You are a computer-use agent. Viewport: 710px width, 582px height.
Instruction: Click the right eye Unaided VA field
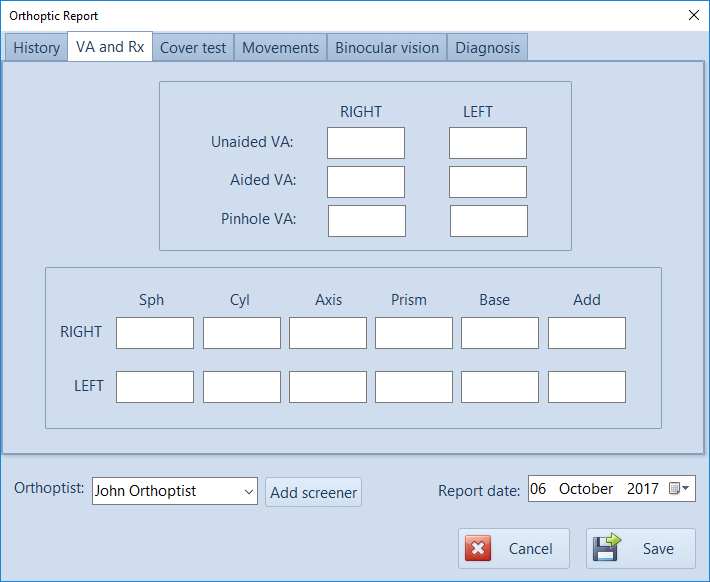coord(366,143)
